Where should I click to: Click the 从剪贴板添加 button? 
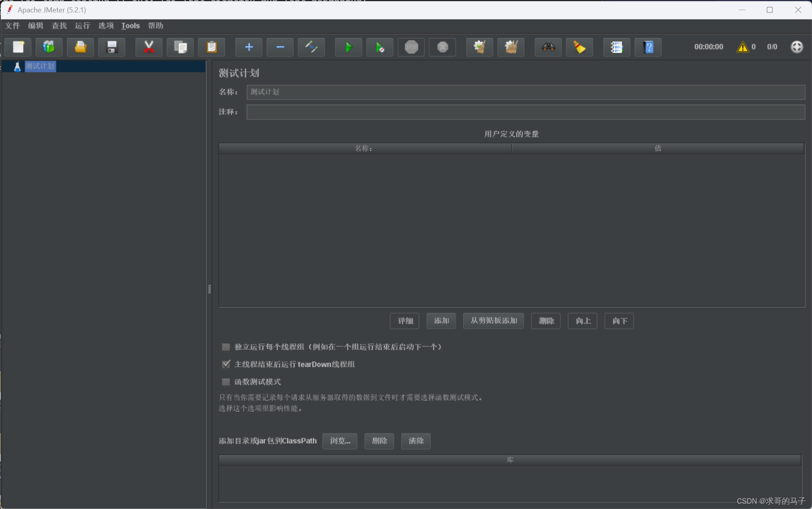[493, 320]
